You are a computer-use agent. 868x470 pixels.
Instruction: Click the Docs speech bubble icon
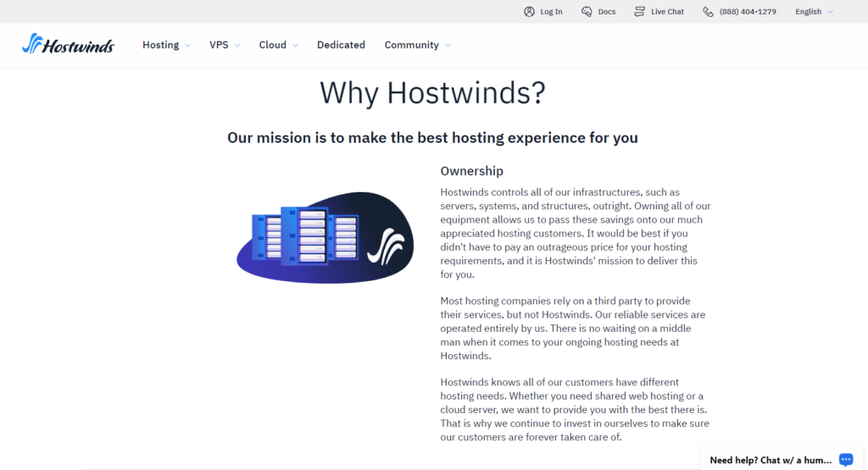[587, 12]
